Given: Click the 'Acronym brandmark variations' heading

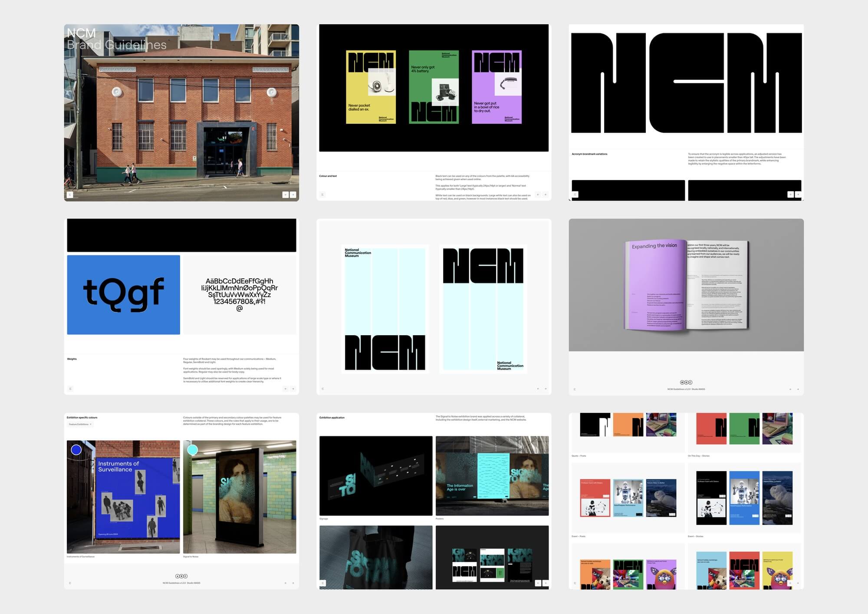Looking at the screenshot, I should (x=589, y=154).
